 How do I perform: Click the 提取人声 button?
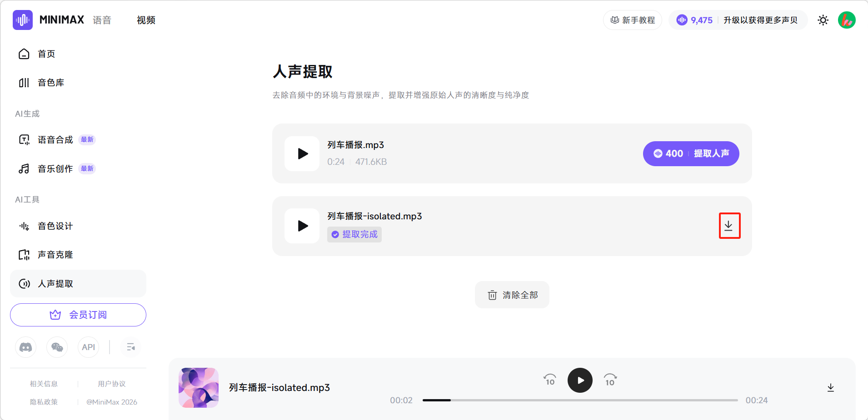(x=690, y=154)
